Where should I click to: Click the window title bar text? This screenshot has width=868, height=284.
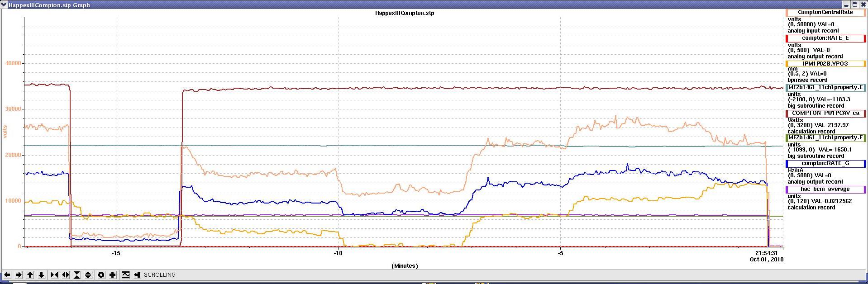49,5
